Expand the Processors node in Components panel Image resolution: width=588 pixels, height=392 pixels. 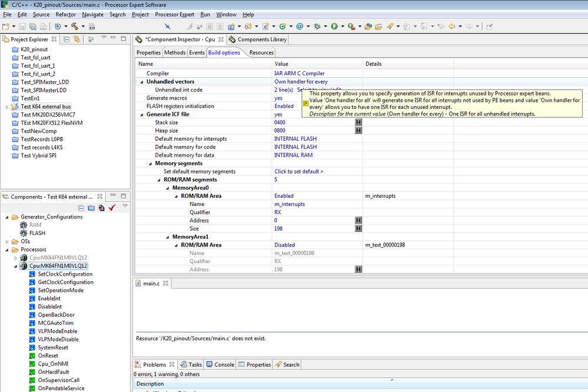(6, 249)
